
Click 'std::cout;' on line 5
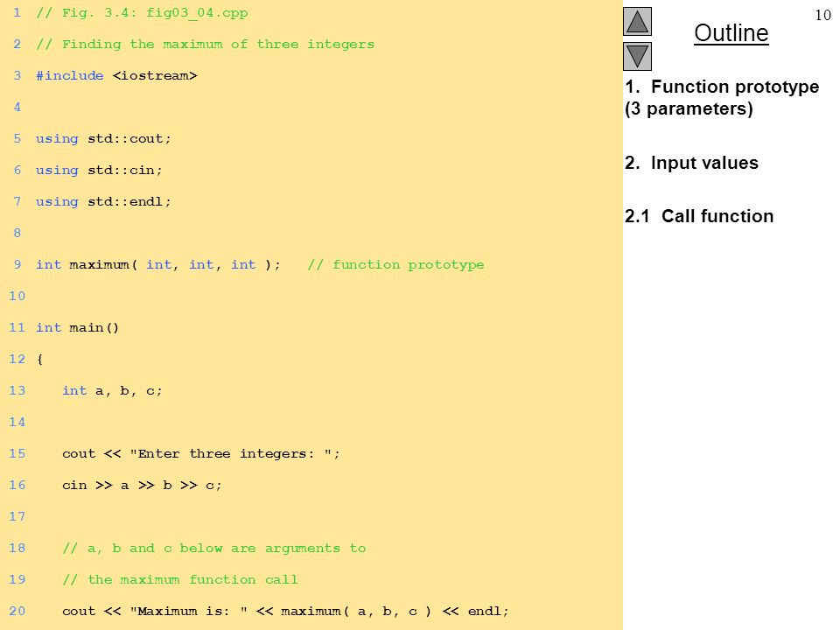click(x=129, y=139)
